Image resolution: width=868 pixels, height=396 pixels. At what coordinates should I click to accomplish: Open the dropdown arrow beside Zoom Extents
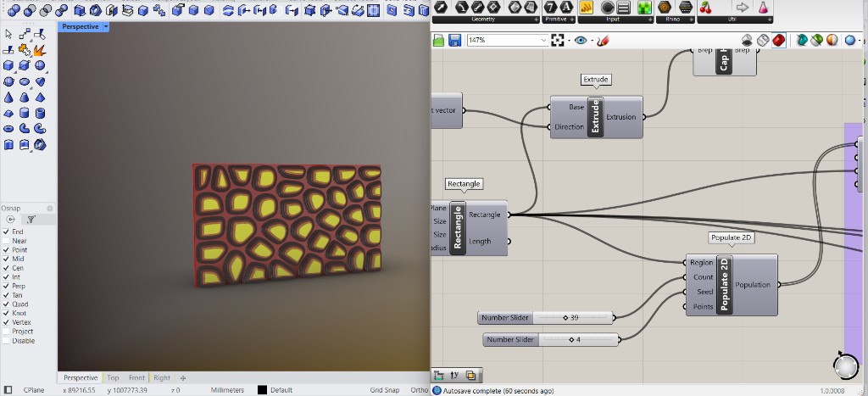coord(569,41)
